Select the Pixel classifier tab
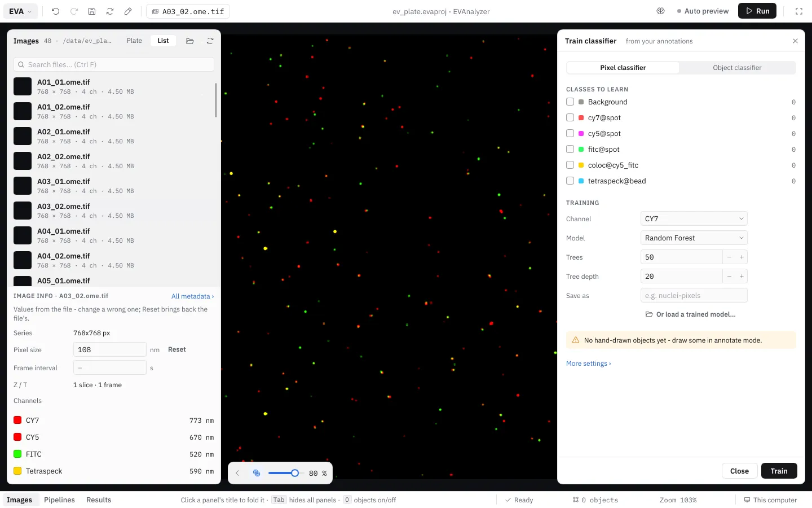812x508 pixels. pos(623,68)
